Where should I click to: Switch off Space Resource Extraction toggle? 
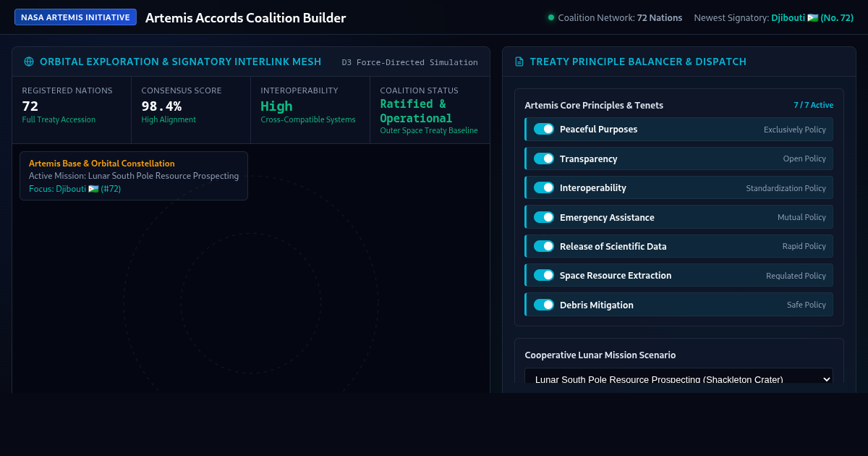(x=544, y=275)
